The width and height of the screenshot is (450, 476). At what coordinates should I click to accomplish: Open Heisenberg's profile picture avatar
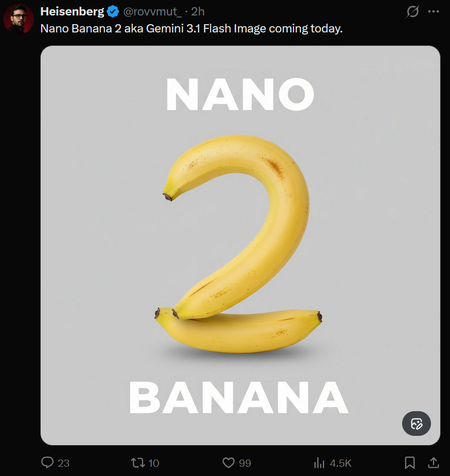point(19,20)
